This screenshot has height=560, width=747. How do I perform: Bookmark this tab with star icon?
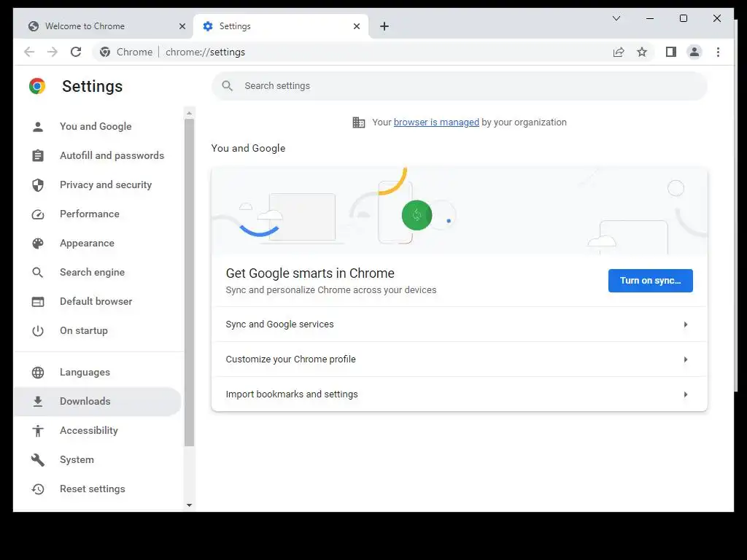[642, 52]
